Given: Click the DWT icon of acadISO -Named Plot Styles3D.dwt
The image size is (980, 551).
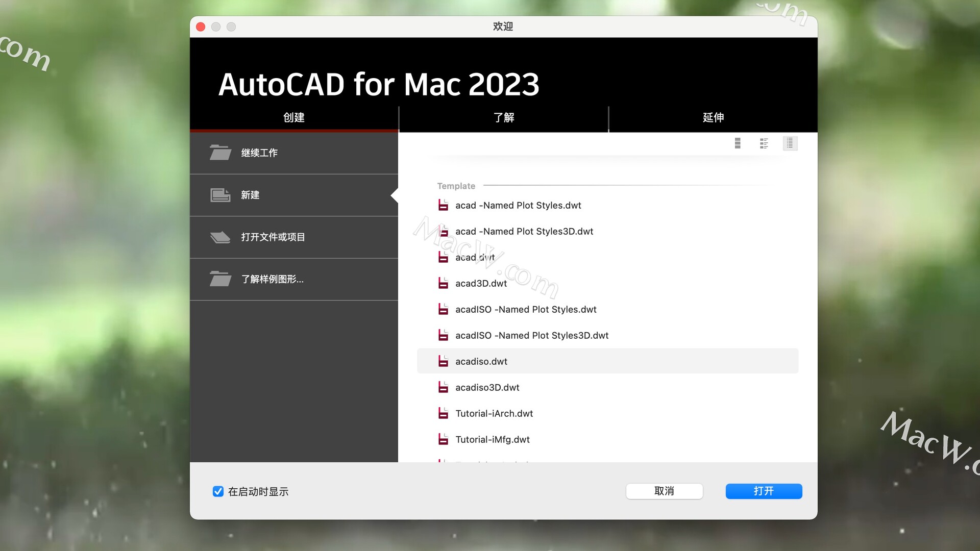Looking at the screenshot, I should click(x=443, y=335).
